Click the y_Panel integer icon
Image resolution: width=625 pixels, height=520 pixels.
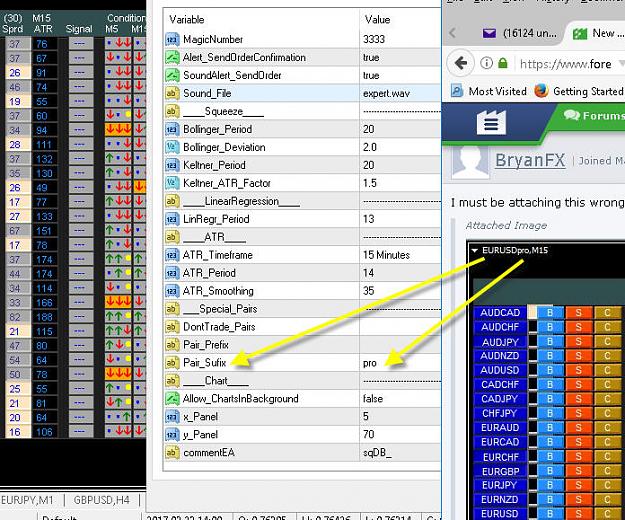[x=172, y=434]
